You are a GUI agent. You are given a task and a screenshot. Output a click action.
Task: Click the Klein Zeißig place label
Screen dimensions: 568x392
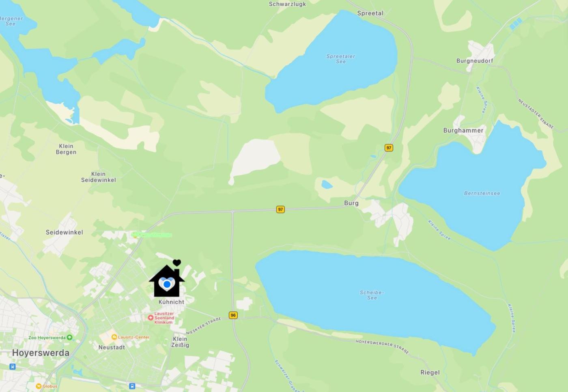[x=180, y=342]
